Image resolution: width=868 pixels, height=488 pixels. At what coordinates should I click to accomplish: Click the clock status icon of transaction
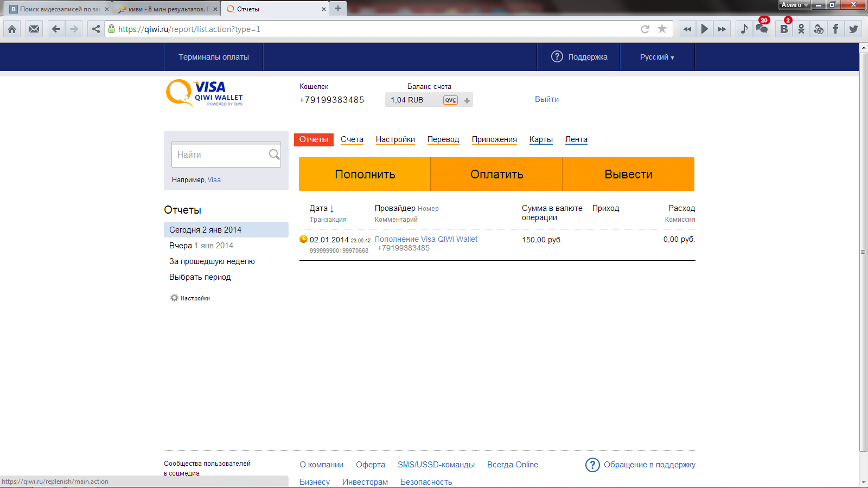303,239
